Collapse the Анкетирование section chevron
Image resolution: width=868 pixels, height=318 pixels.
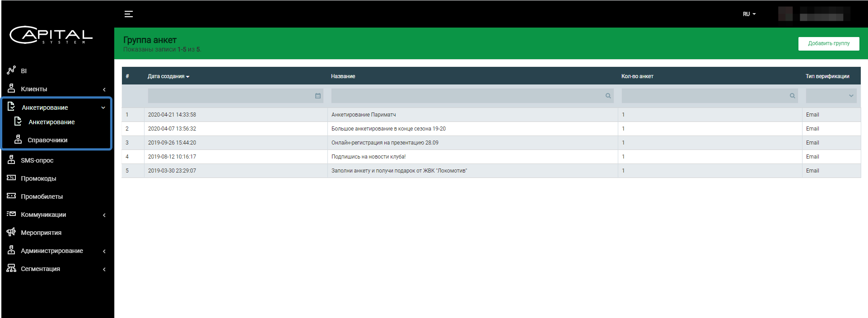click(x=103, y=108)
